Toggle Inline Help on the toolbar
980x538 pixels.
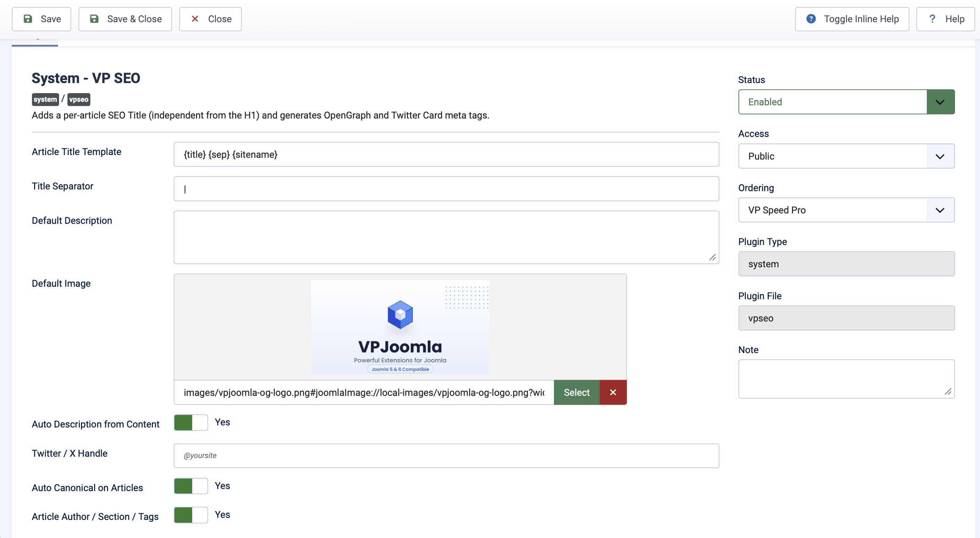(852, 19)
